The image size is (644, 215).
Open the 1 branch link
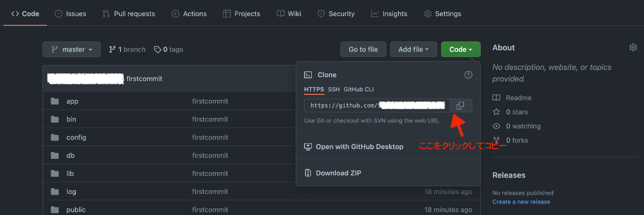pos(127,49)
